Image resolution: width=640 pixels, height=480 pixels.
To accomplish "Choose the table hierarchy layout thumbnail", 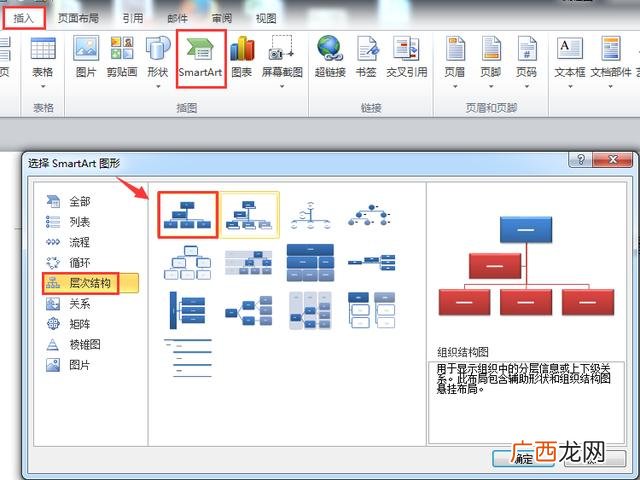I will coord(310,262).
